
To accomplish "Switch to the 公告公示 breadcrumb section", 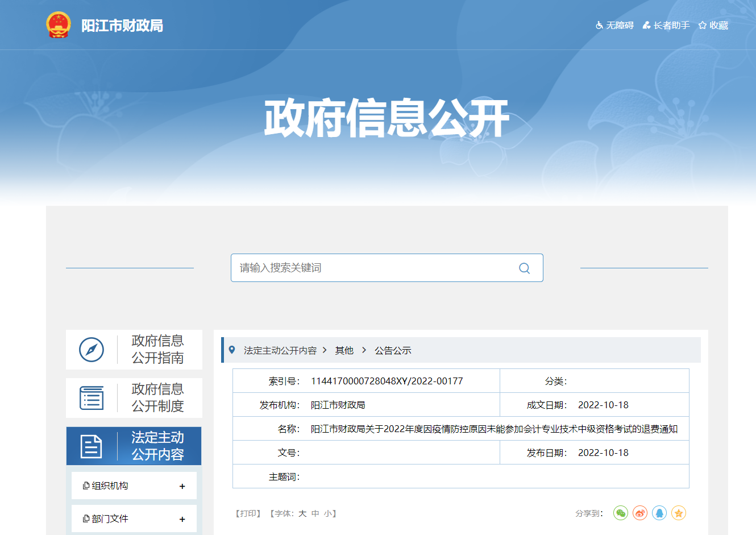I will 393,350.
